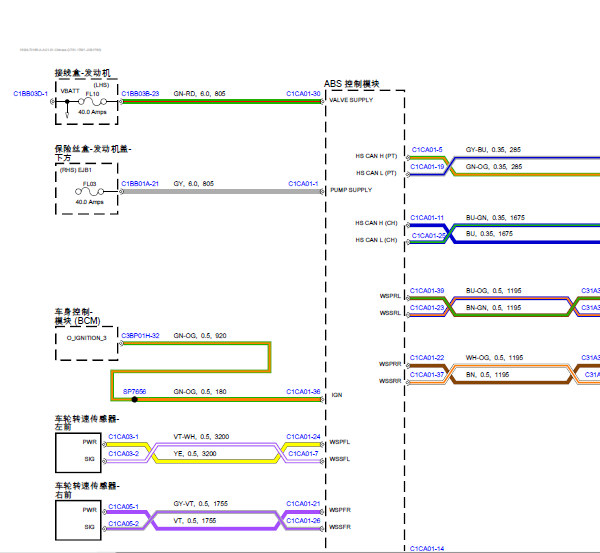Click connector label C1CA01-24
600x553 pixels.
tap(303, 437)
